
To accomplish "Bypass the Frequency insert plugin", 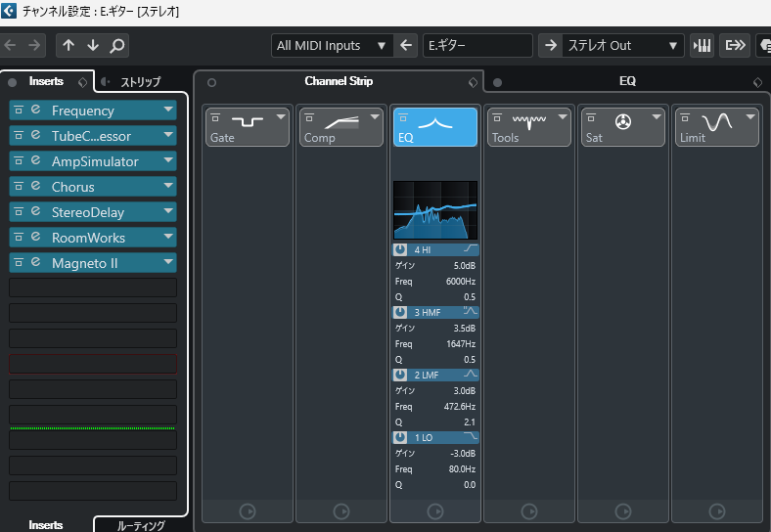I will (x=19, y=110).
